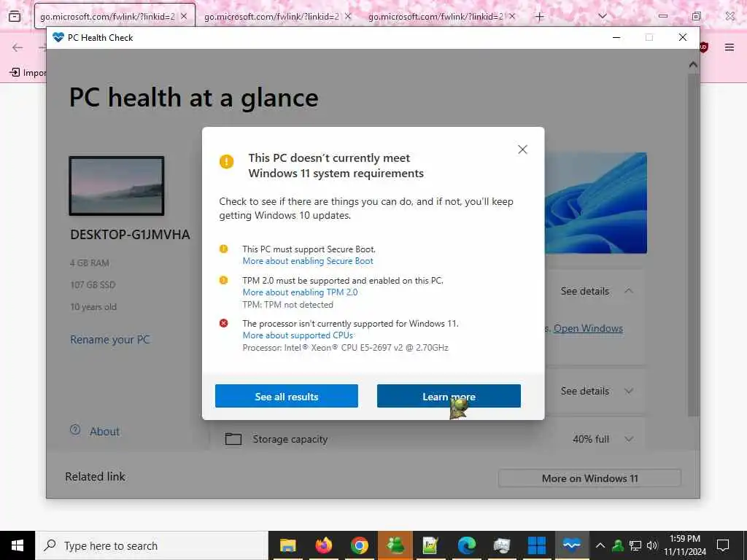Click the Google Chrome taskbar icon
The width and height of the screenshot is (747, 560).
click(x=360, y=545)
